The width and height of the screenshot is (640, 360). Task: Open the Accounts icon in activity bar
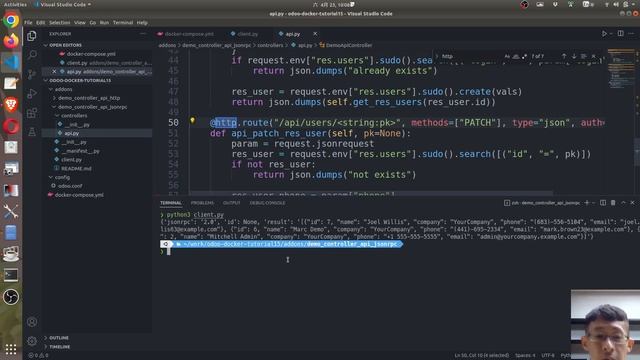[x=32, y=322]
